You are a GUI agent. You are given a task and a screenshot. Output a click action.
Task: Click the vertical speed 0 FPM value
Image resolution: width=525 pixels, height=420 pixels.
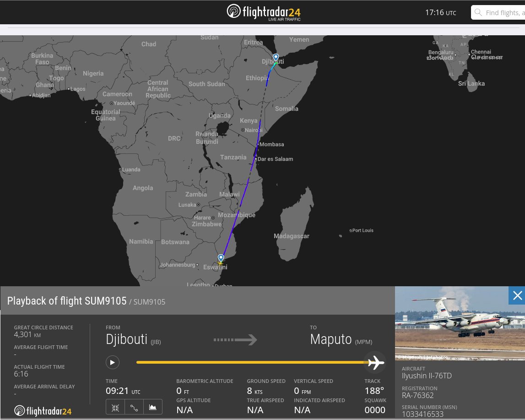303,391
